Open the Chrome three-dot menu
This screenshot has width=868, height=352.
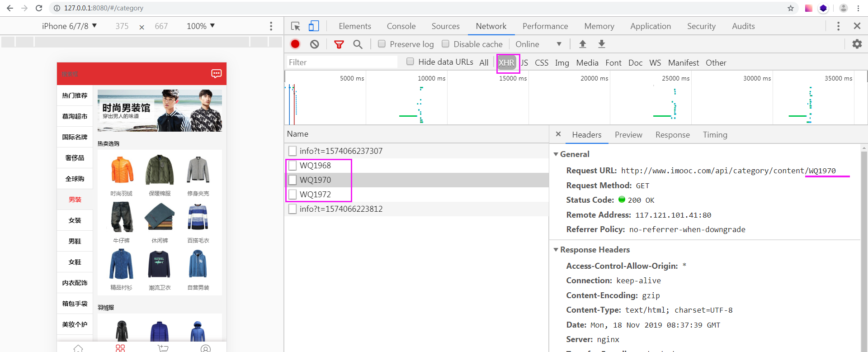(859, 8)
